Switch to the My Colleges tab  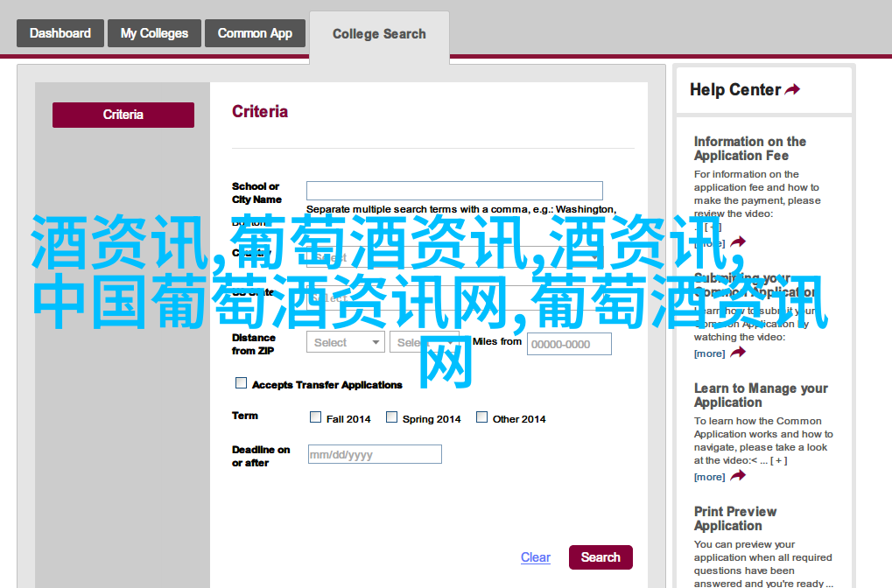point(154,33)
